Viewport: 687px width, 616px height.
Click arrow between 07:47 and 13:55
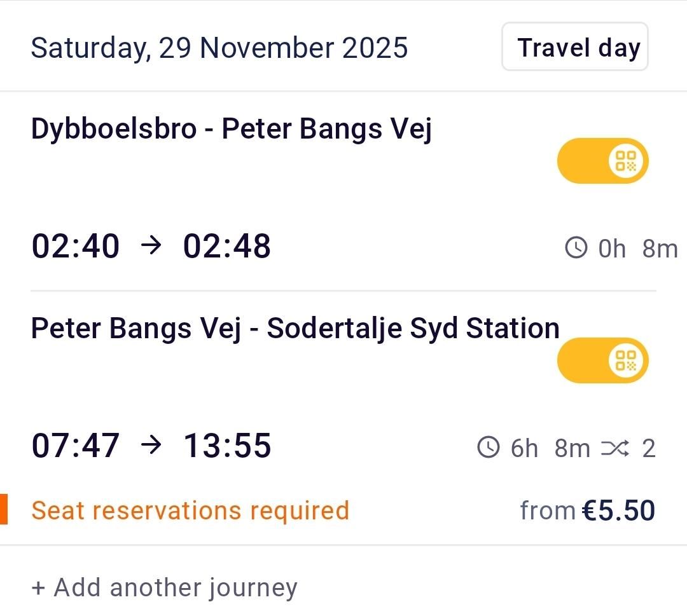coord(151,446)
